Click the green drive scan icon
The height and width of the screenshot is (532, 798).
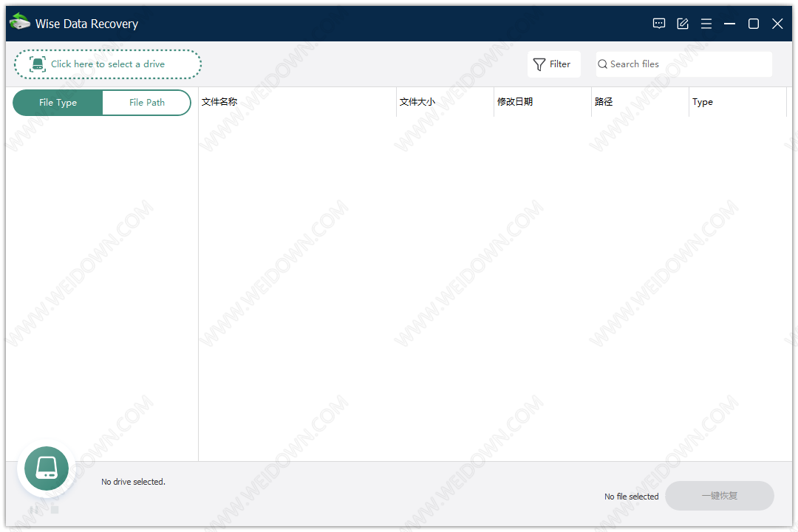coord(47,468)
